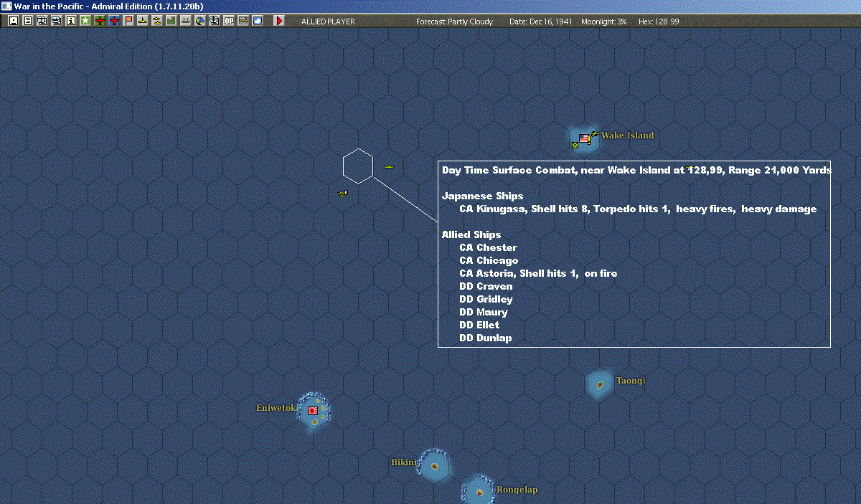This screenshot has width=861, height=504.
Task: Click the globe toolbar icon
Action: (199, 21)
